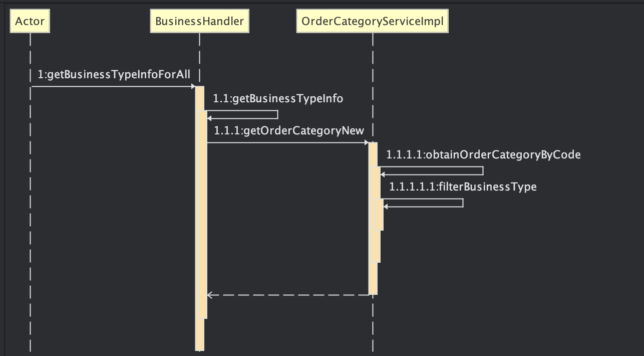Click the obtainOrderCategoryByCode self-call loop arrow
This screenshot has width=644, height=356.
click(x=483, y=171)
